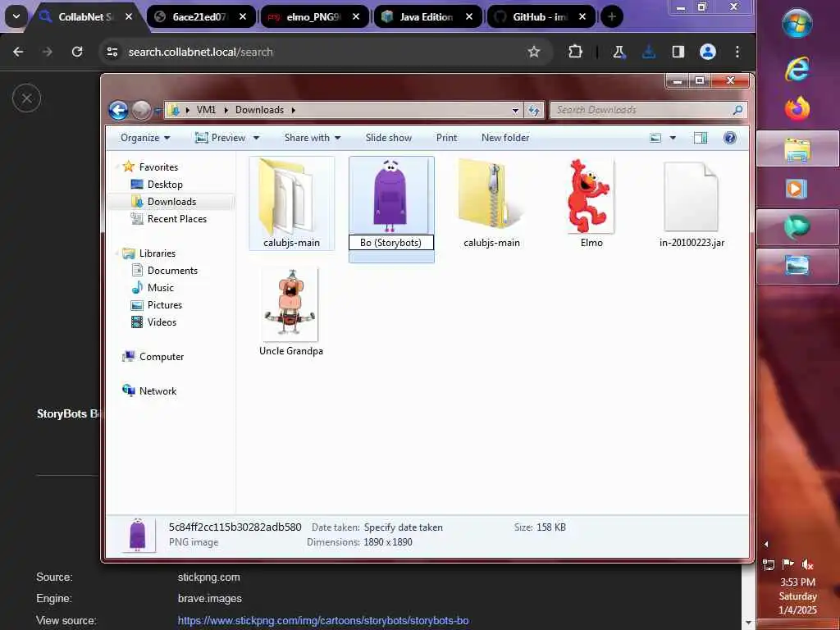Screen dimensions: 840x630
Task: Select the zipped calubjs-main archive
Action: pyautogui.click(x=491, y=203)
